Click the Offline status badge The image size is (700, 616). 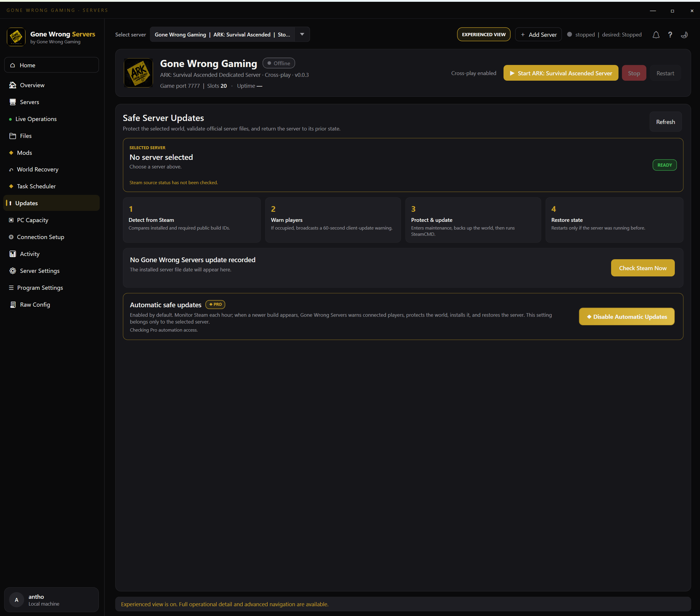279,63
